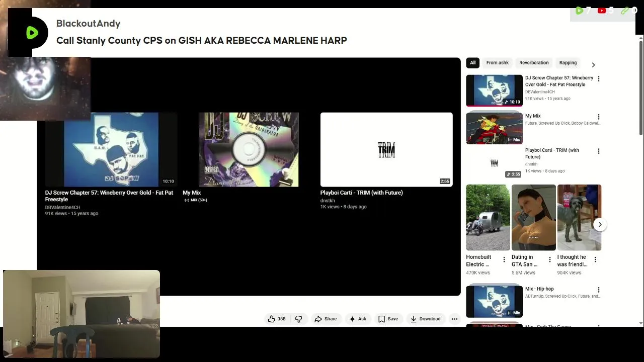This screenshot has width=644, height=362.
Task: Open sidebar TRIM thumbnail
Action: coord(494,163)
